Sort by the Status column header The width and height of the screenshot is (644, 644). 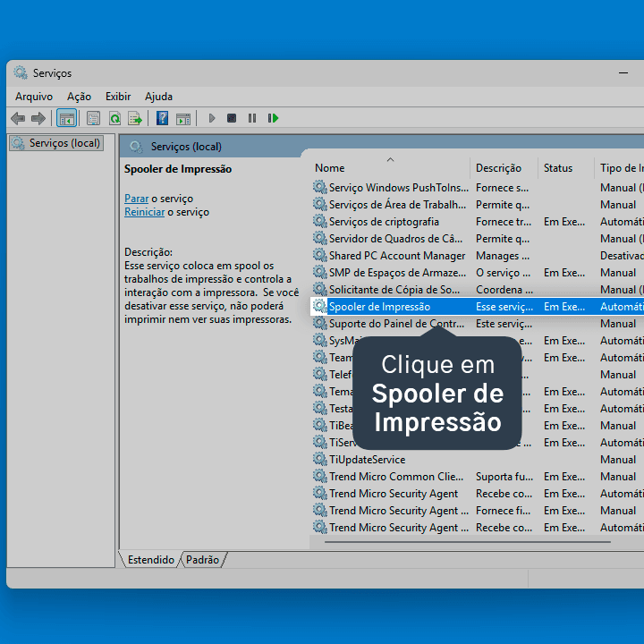pyautogui.click(x=558, y=168)
